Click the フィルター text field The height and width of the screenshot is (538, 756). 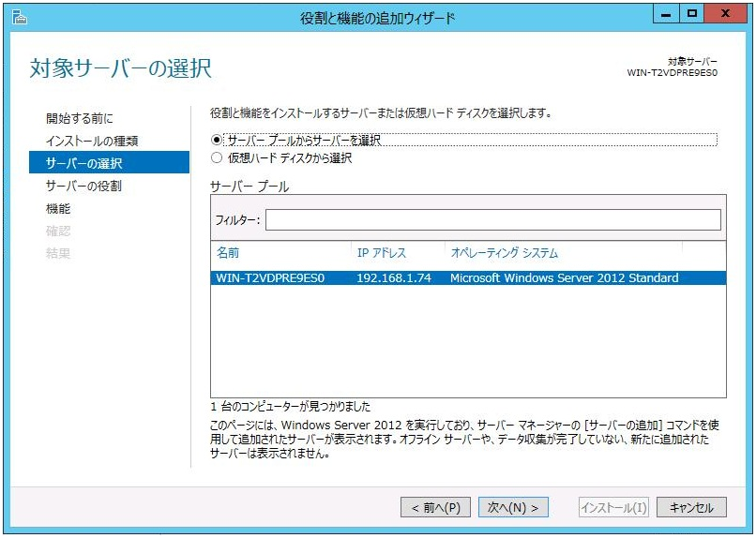(x=492, y=219)
